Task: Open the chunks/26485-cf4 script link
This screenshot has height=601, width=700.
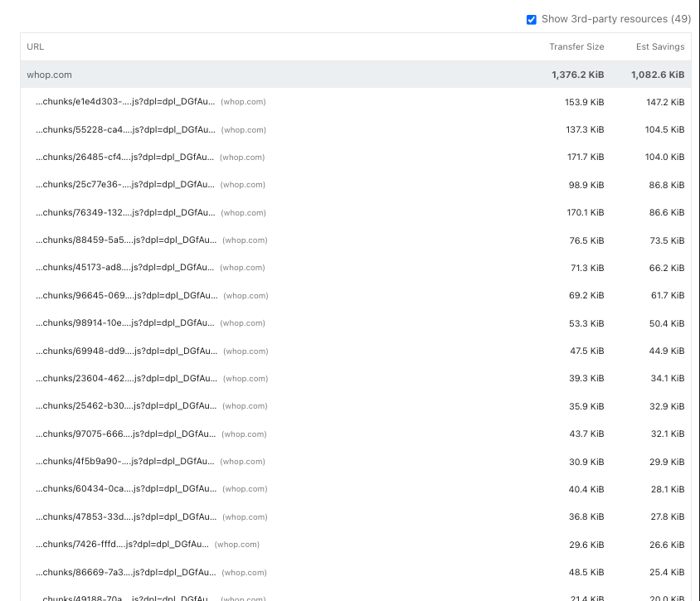Action: pos(125,158)
